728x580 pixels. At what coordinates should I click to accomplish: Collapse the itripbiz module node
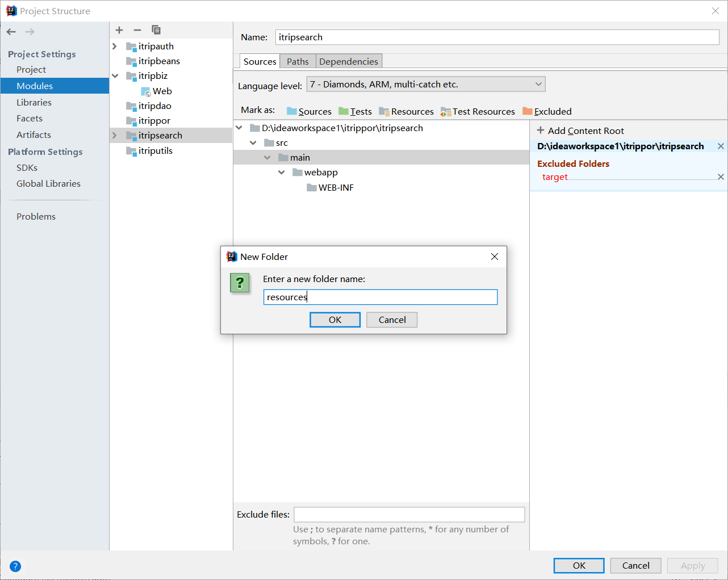pos(115,75)
